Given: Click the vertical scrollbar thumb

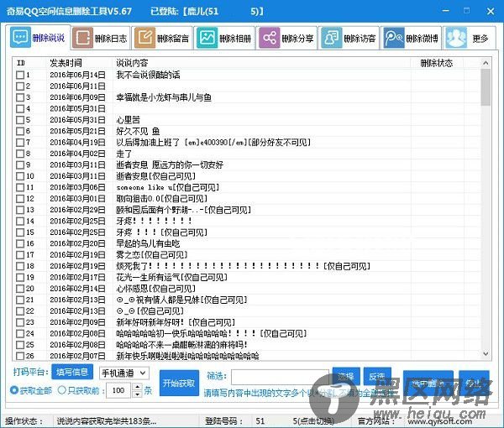Looking at the screenshot, I should (x=486, y=87).
